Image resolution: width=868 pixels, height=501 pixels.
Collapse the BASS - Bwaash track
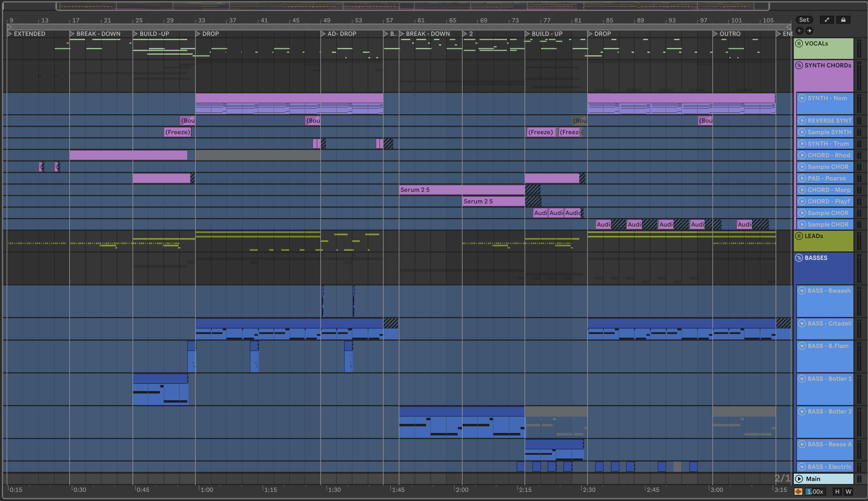pos(802,291)
